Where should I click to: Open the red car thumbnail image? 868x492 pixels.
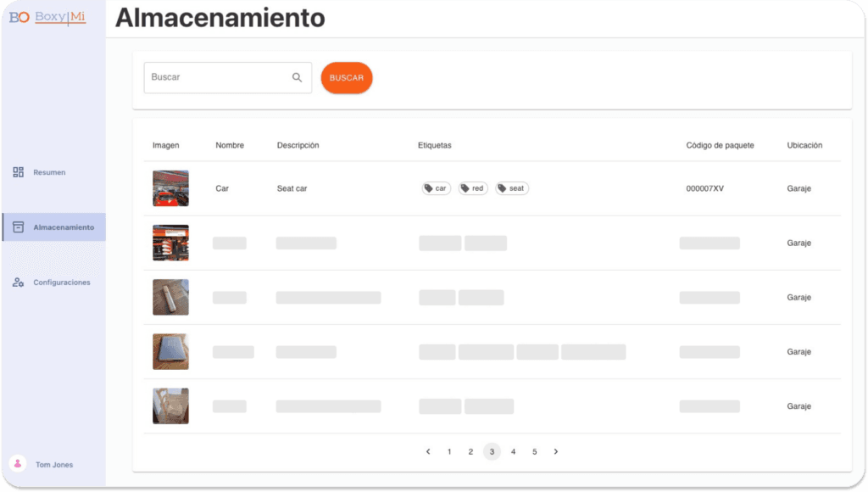(170, 188)
